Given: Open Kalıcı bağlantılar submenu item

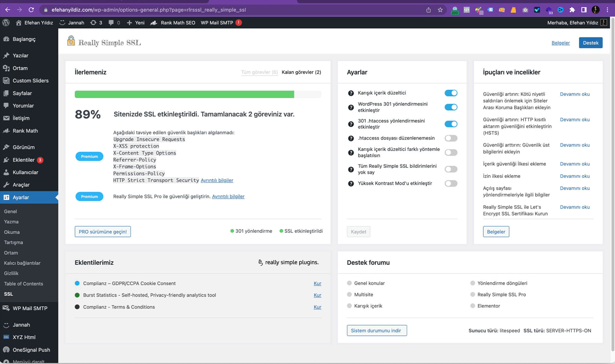Looking at the screenshot, I should [x=22, y=263].
